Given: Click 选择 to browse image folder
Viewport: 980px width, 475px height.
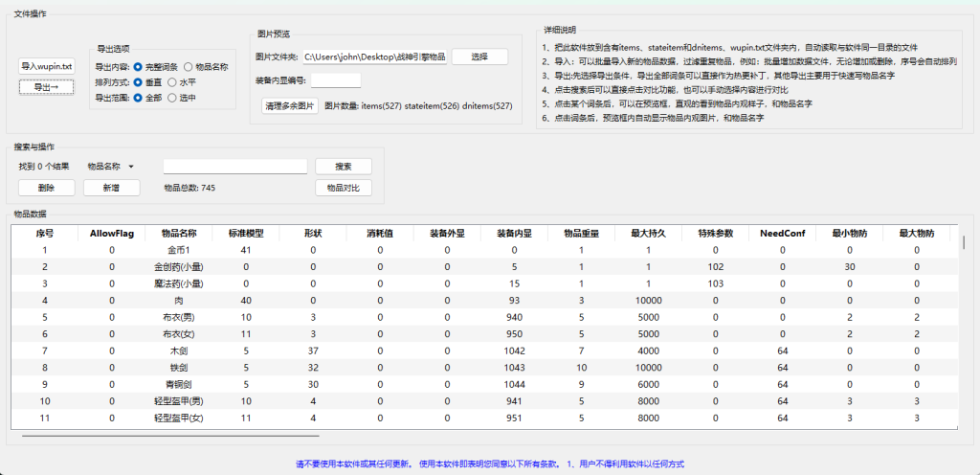Looking at the screenshot, I should tap(479, 57).
